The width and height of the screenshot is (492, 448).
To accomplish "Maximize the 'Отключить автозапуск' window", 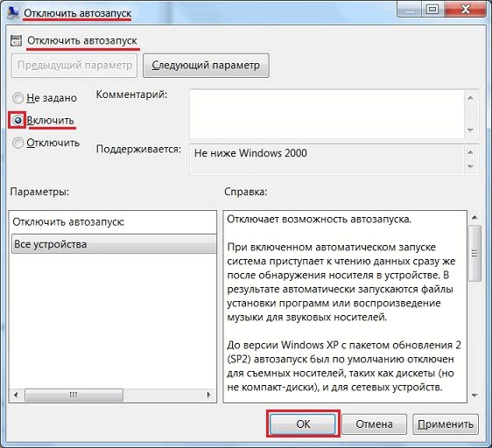I will click(432, 10).
